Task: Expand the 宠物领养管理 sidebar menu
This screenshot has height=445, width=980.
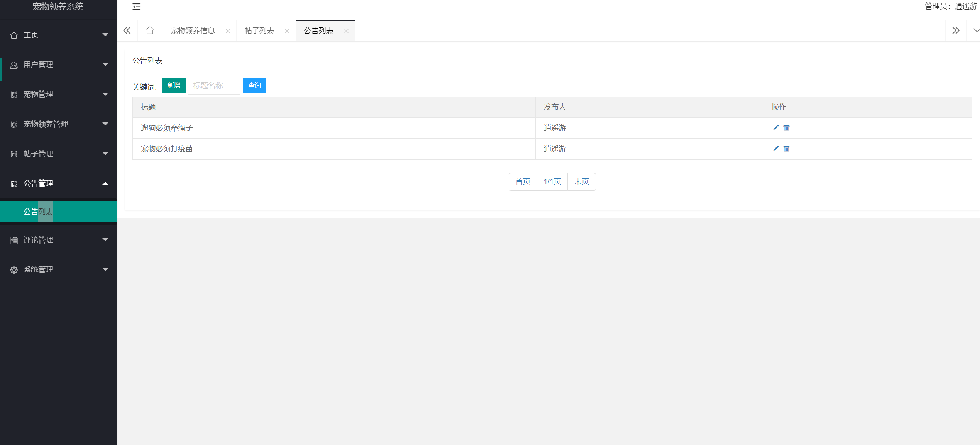Action: [58, 124]
